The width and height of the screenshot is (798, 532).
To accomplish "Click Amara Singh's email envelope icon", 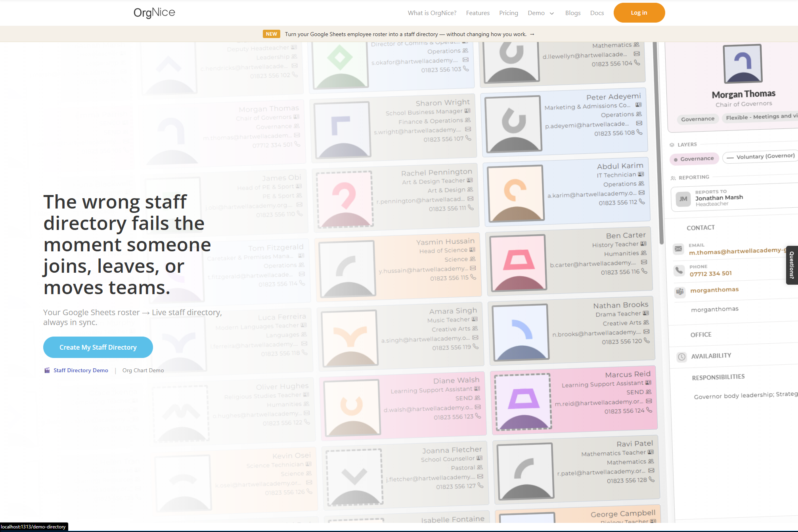I will (x=475, y=338).
